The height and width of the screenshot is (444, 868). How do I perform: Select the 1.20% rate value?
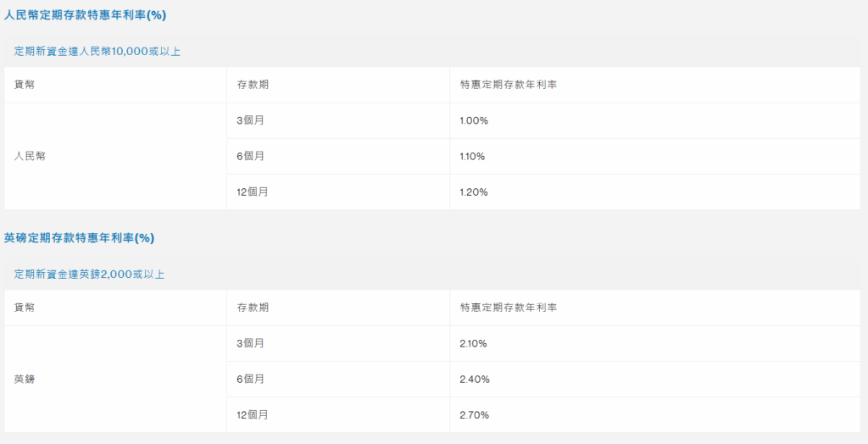coord(474,192)
